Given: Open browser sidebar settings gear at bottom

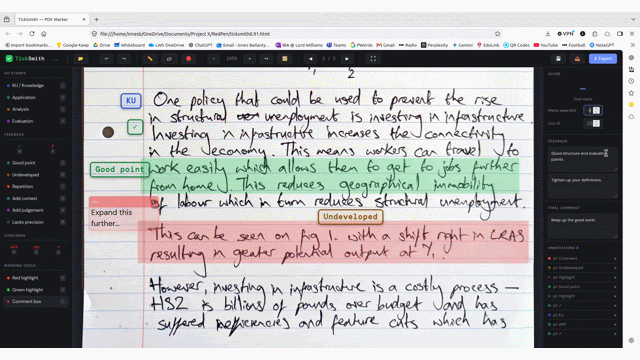Looking at the screenshot, I should coord(631,340).
